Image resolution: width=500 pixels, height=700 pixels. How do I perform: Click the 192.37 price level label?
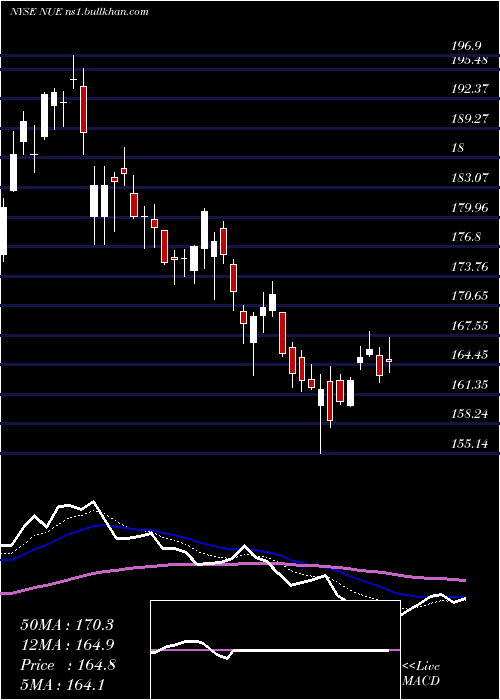[470, 89]
